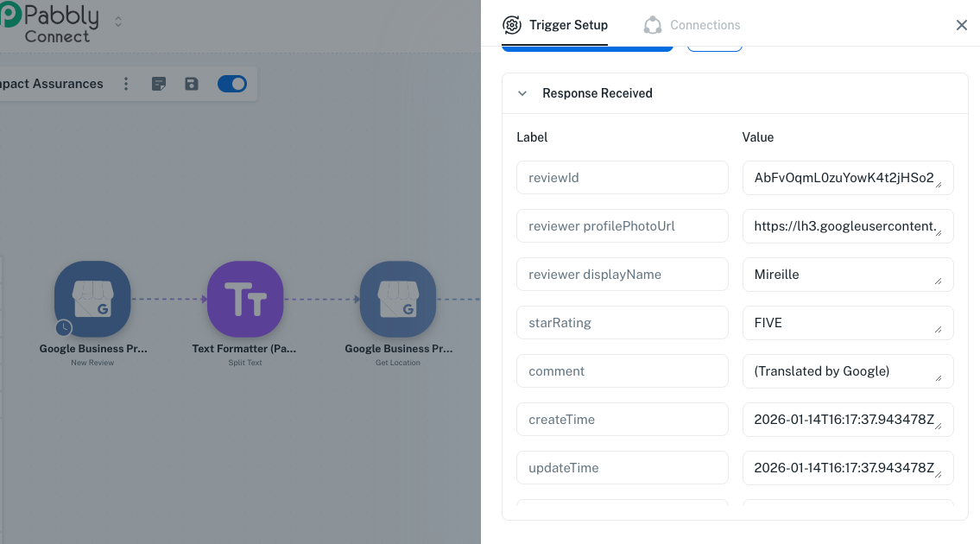Click the Pabbly Connect logo
The width and height of the screenshot is (980, 544).
[x=52, y=24]
